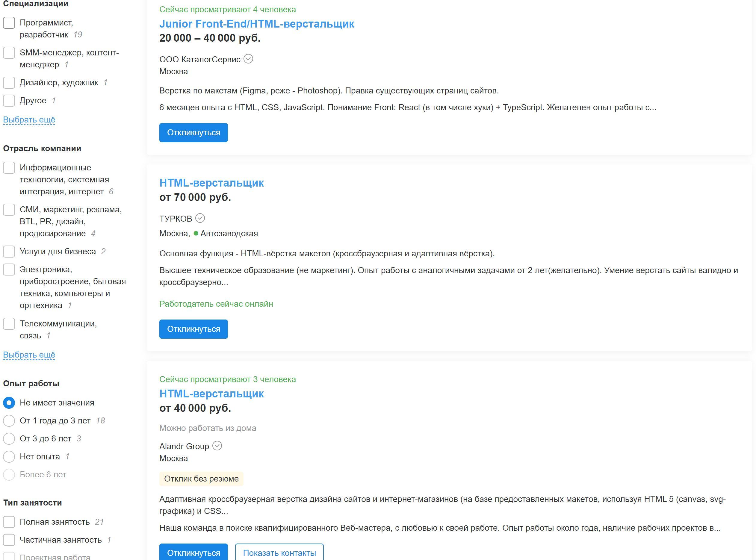Click verified checkmark icon next to ООО КаталогСервис
The width and height of the screenshot is (756, 560).
(248, 59)
